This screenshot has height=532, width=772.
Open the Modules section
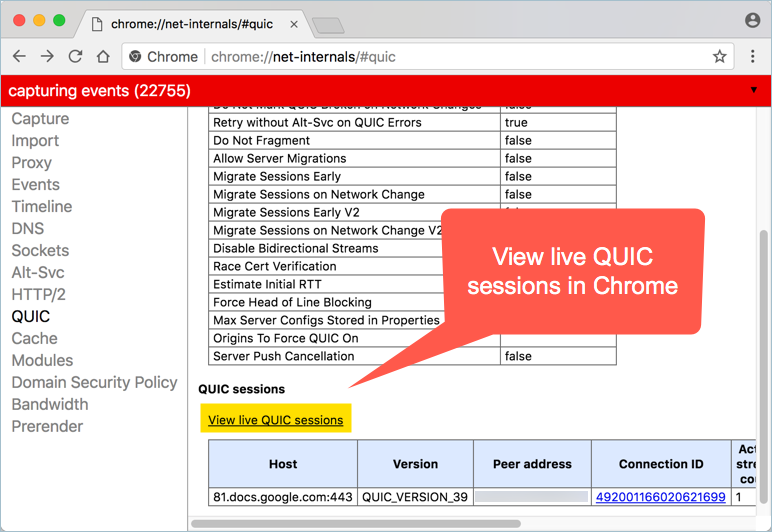pos(42,360)
